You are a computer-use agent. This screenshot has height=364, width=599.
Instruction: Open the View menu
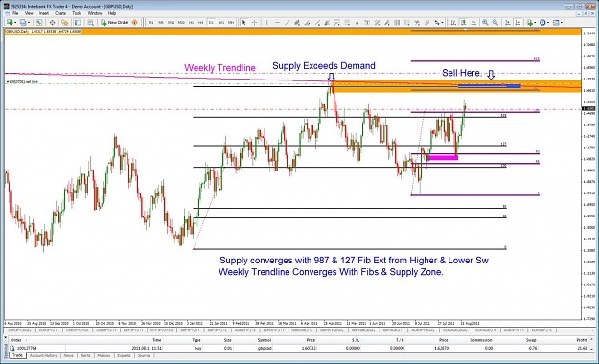tap(29, 13)
